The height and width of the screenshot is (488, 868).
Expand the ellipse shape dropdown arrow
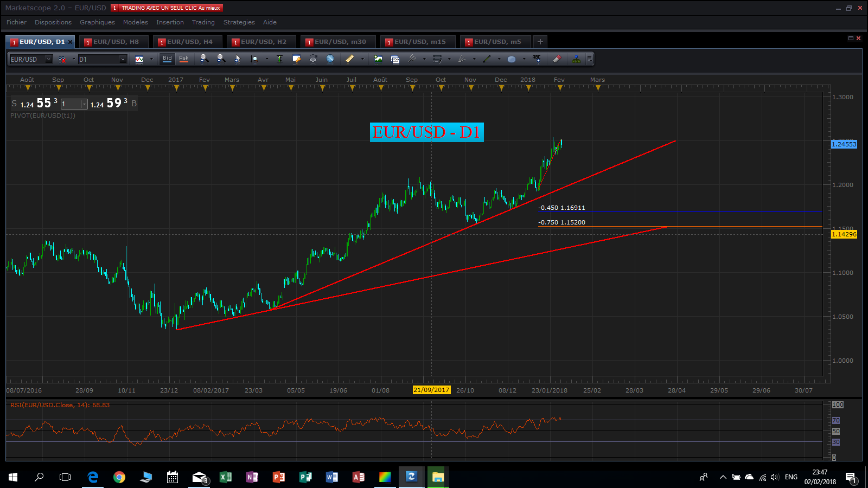[524, 59]
